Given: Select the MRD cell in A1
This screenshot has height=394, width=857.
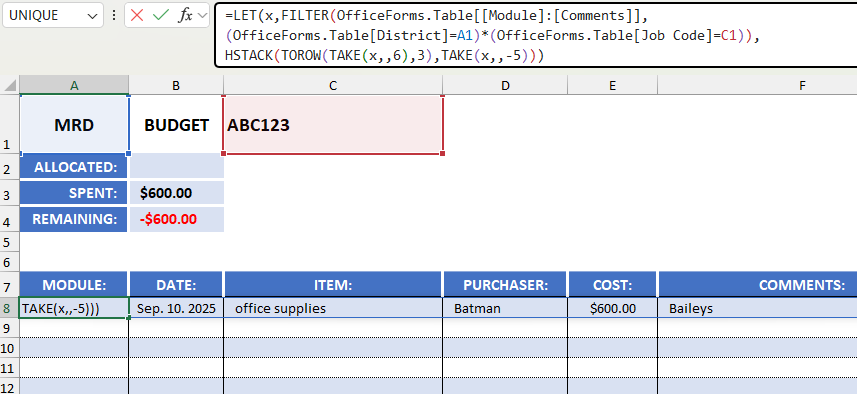Looking at the screenshot, I should pyautogui.click(x=74, y=125).
